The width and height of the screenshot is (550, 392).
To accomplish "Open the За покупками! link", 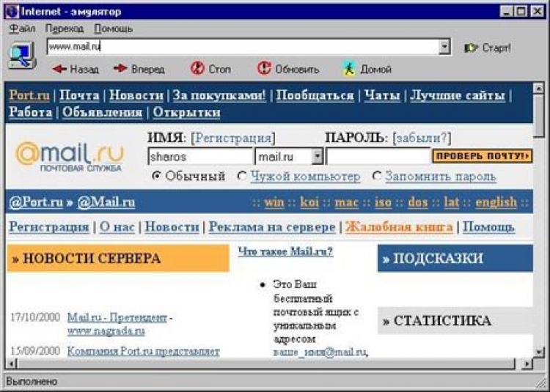I will pos(219,95).
